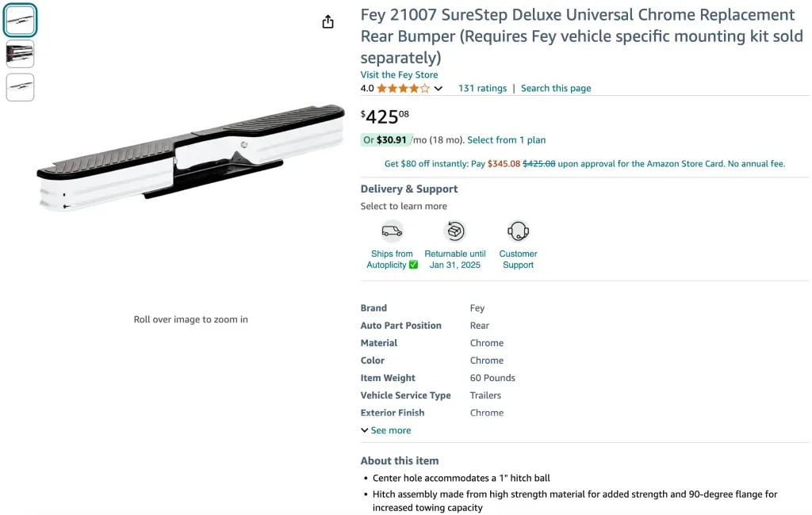Viewport: 812px width, 515px height.
Task: Click the share icon above product image
Action: [x=328, y=22]
